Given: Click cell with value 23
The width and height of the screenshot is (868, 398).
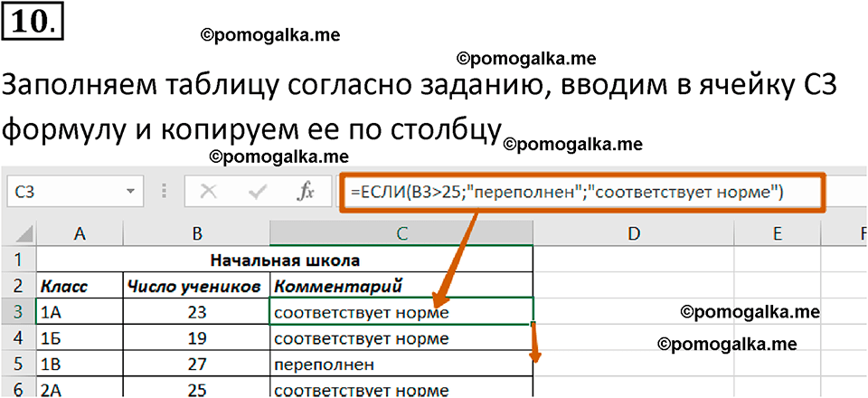Looking at the screenshot, I should (x=196, y=312).
